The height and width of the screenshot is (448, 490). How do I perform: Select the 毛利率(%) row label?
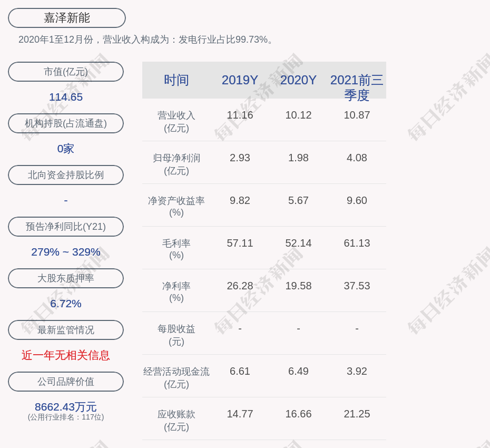point(177,249)
